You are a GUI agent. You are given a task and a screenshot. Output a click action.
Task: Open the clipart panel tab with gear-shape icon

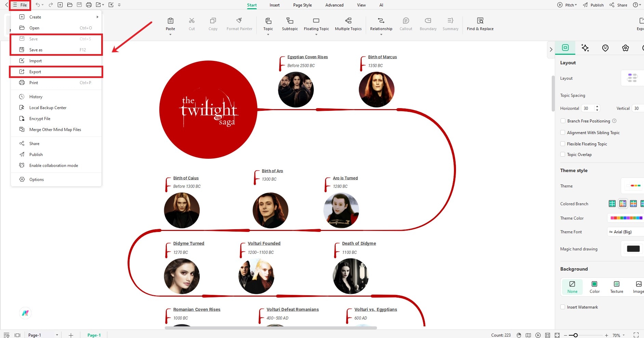626,48
